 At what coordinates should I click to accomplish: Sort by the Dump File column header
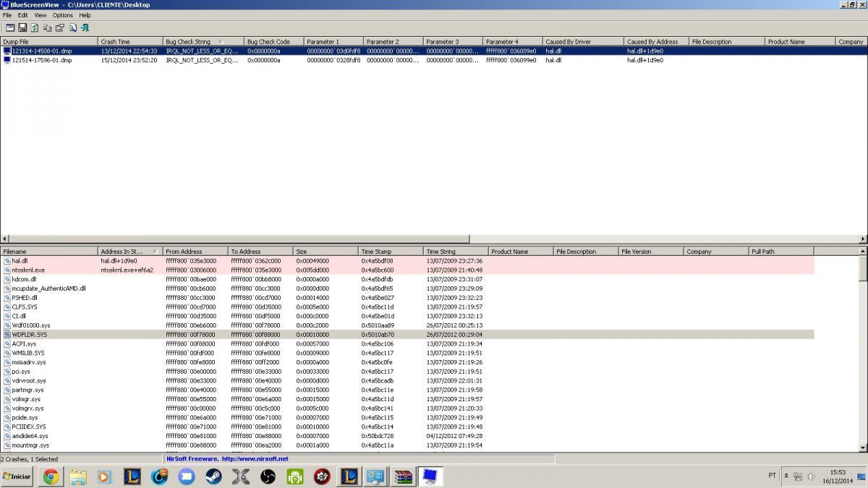[49, 42]
